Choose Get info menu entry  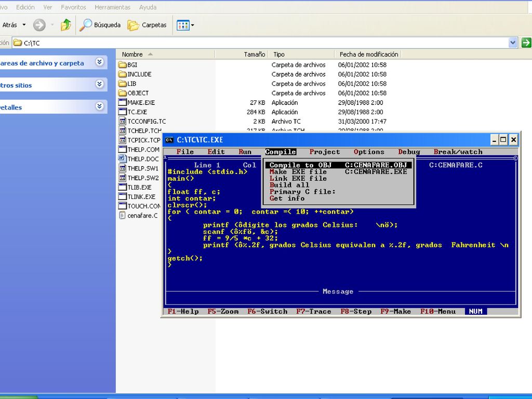[338, 198]
